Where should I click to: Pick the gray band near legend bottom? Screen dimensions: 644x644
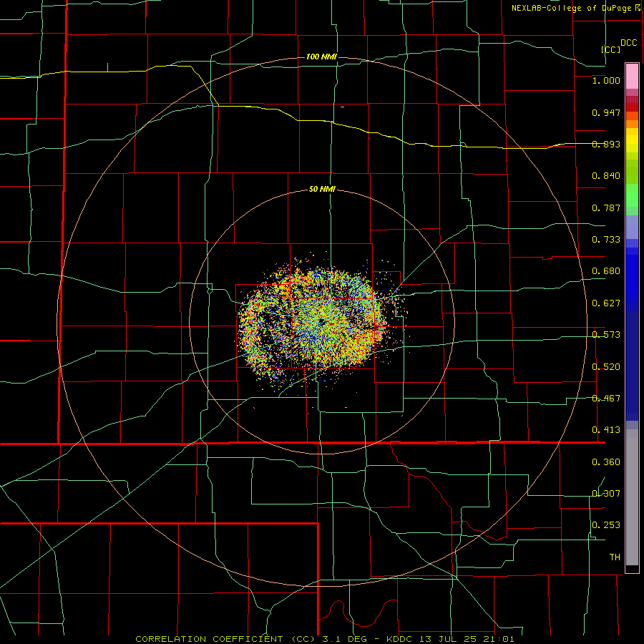(x=632, y=497)
